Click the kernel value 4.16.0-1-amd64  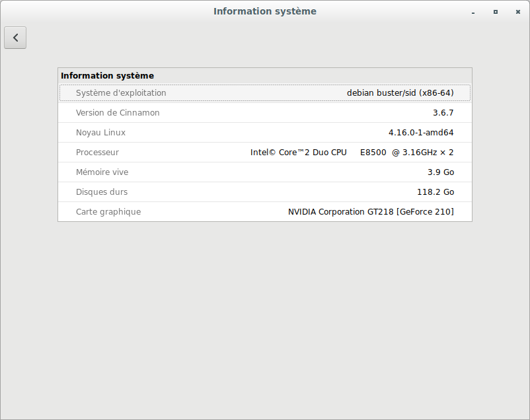(420, 133)
